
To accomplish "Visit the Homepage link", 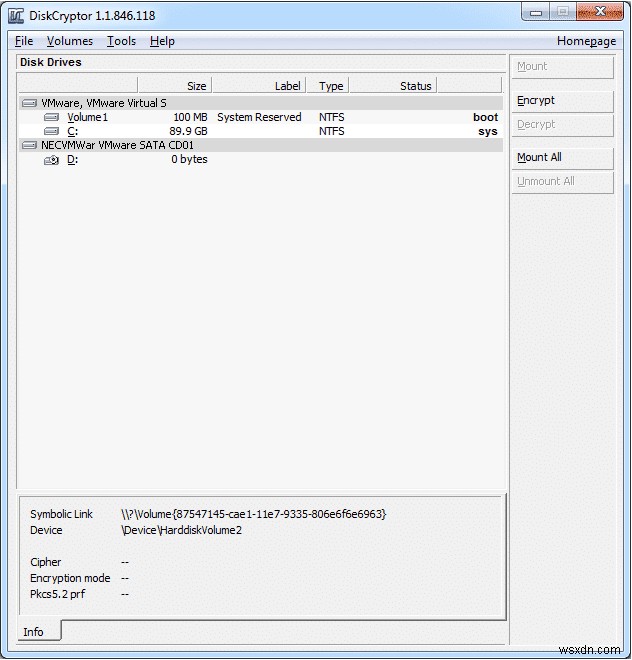I will 586,41.
